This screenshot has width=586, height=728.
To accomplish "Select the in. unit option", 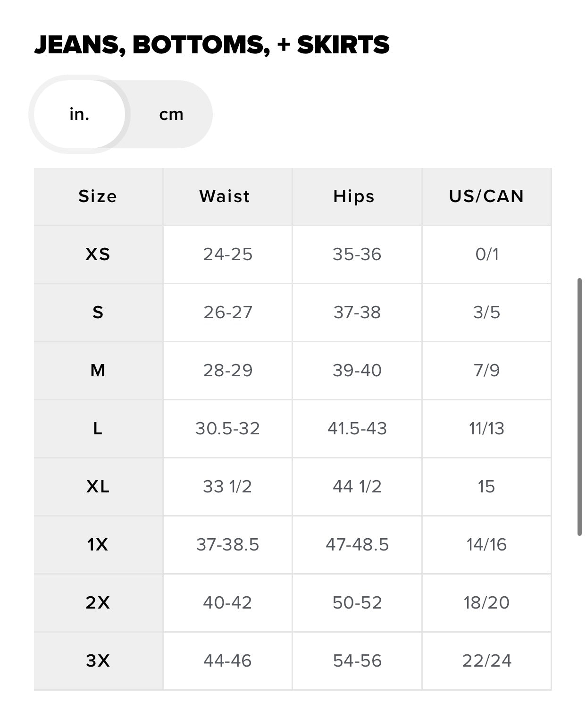I will pyautogui.click(x=79, y=114).
